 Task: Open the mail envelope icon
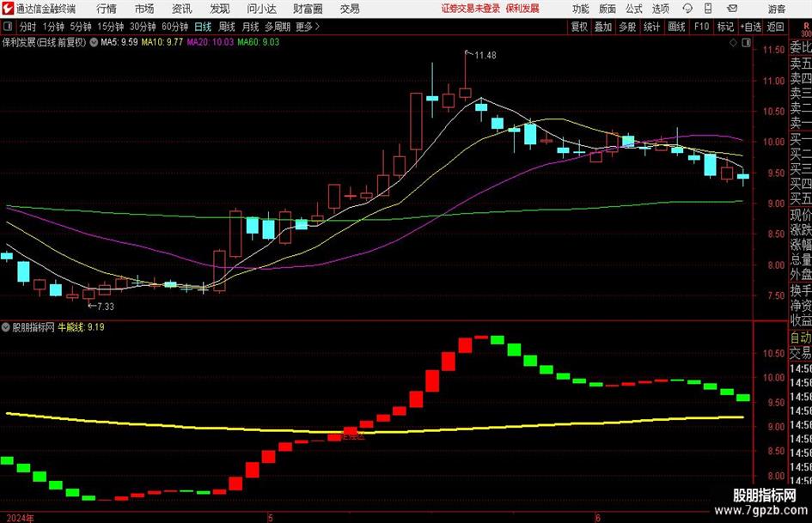pos(732,9)
